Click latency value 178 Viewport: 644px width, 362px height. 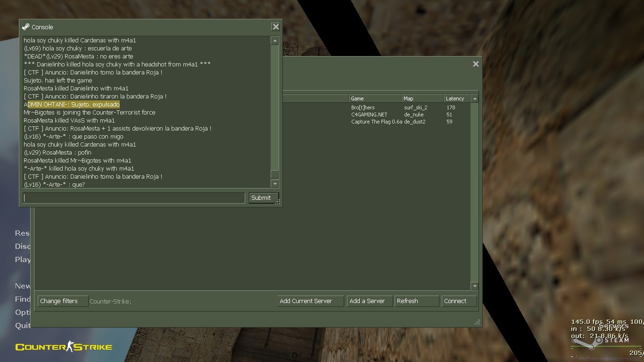coord(451,107)
